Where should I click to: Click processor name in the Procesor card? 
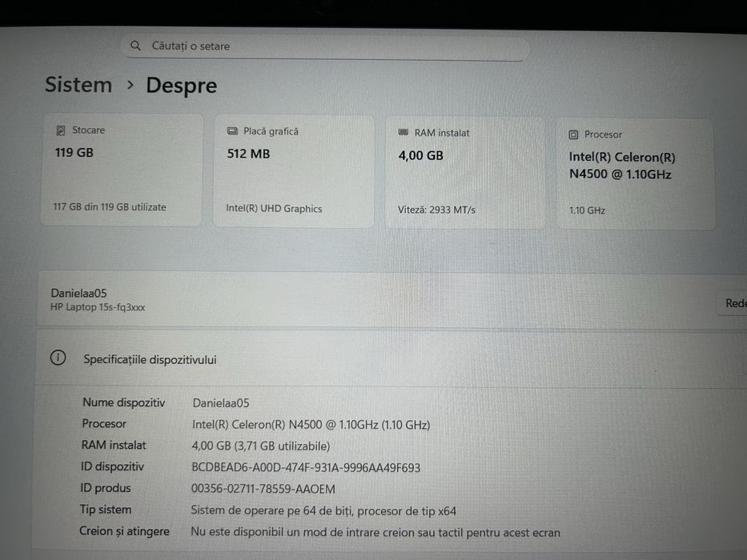[622, 166]
